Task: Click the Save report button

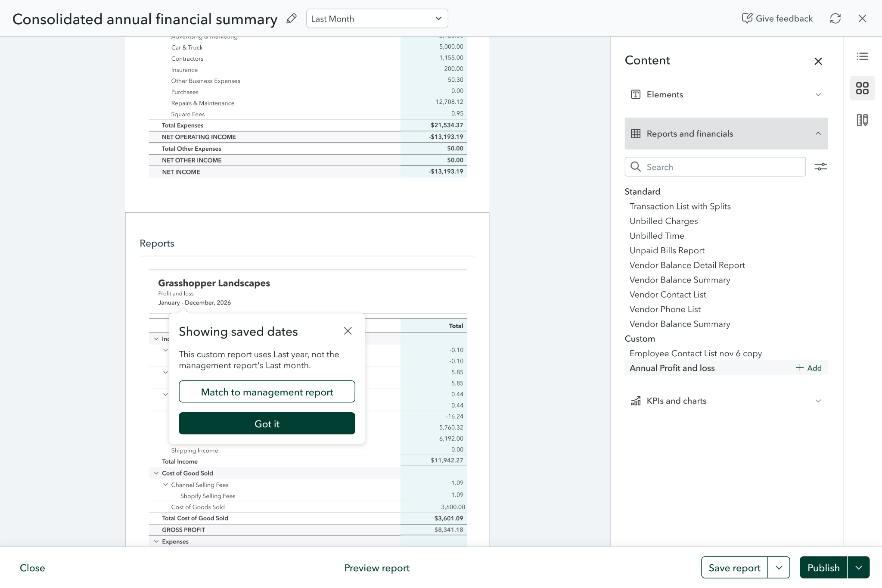Action: [x=734, y=568]
